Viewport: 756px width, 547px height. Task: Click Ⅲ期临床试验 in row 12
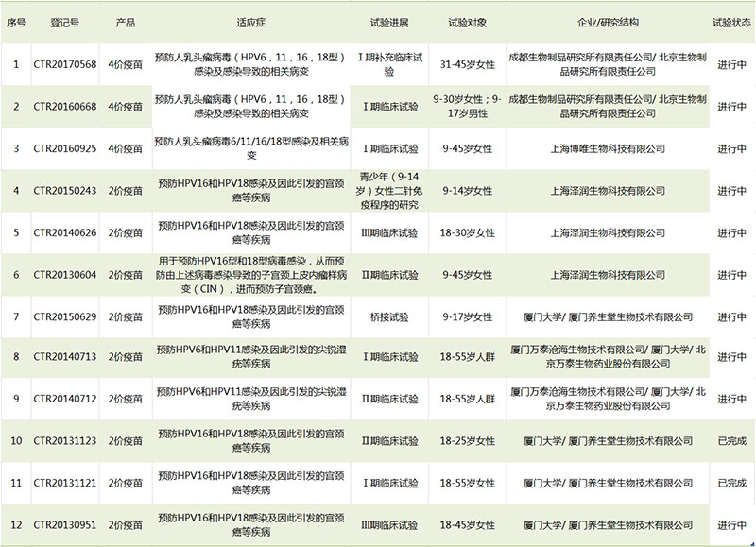(x=389, y=525)
